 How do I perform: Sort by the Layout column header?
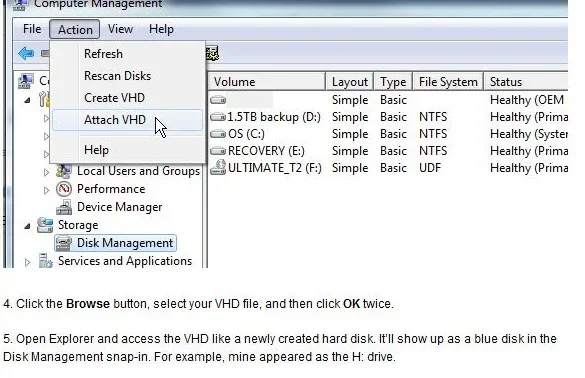(350, 82)
